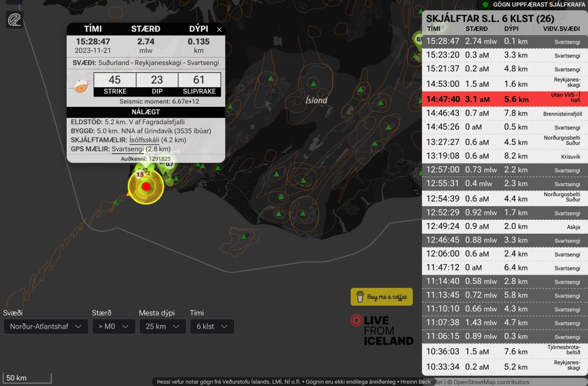588x386 pixels.
Task: Select the 12:49:24 Askja earthquake row
Action: pyautogui.click(x=504, y=226)
